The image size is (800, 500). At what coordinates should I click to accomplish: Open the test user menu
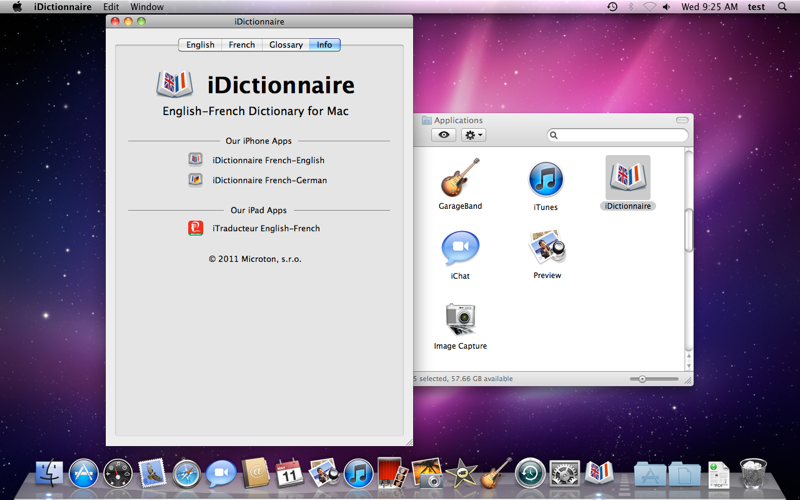click(x=756, y=7)
